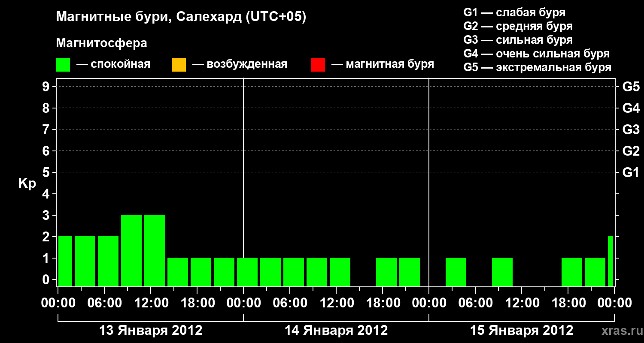This screenshot has width=644, height=343.
Task: Click the orange 'возбужденная' legend swatch
Action: point(179,65)
